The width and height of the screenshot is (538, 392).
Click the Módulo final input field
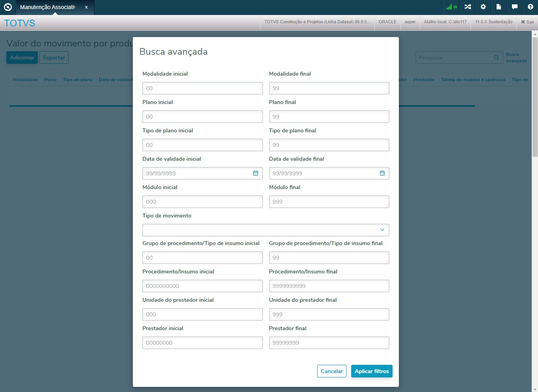point(329,202)
